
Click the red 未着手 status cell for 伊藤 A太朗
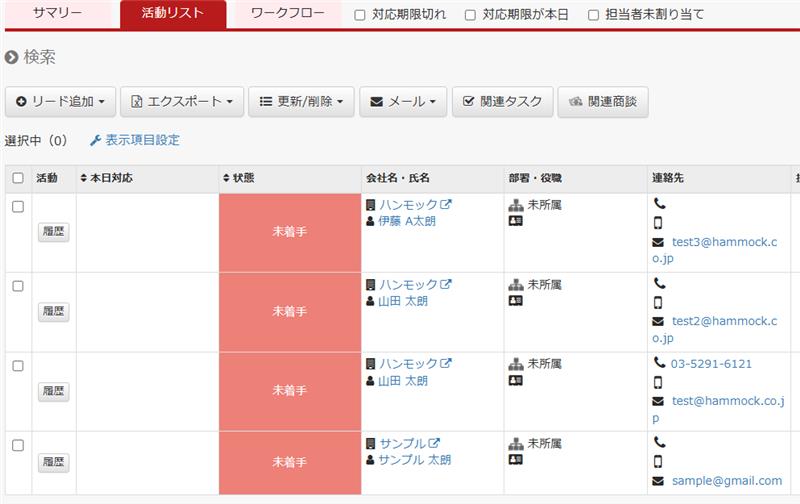(289, 231)
